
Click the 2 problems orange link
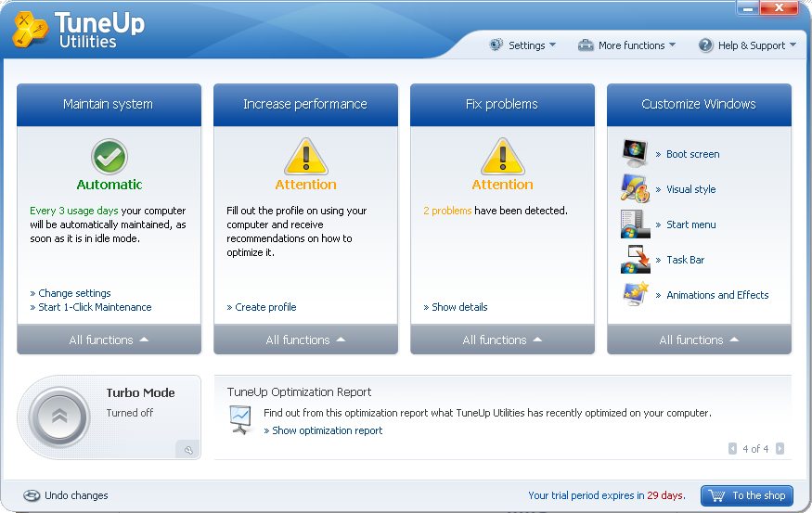447,211
